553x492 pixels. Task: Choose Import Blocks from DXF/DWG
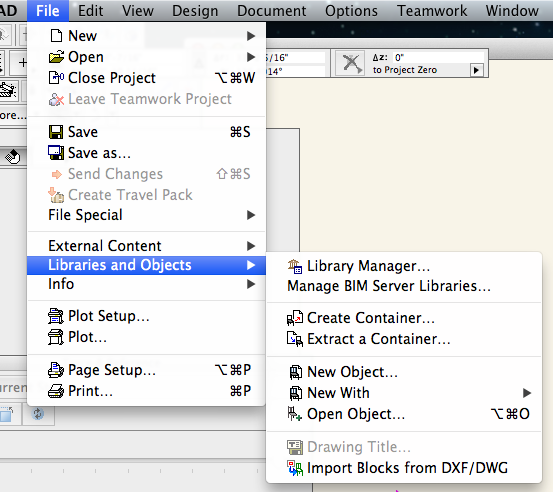point(403,468)
